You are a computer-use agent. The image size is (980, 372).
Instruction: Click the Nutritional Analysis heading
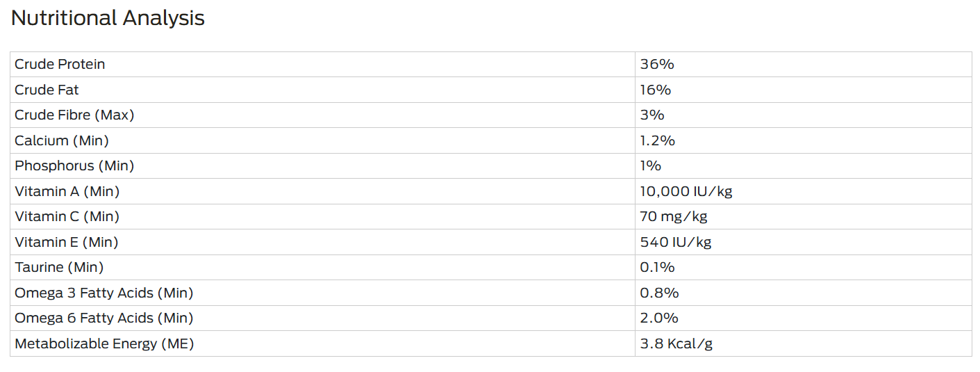click(108, 18)
